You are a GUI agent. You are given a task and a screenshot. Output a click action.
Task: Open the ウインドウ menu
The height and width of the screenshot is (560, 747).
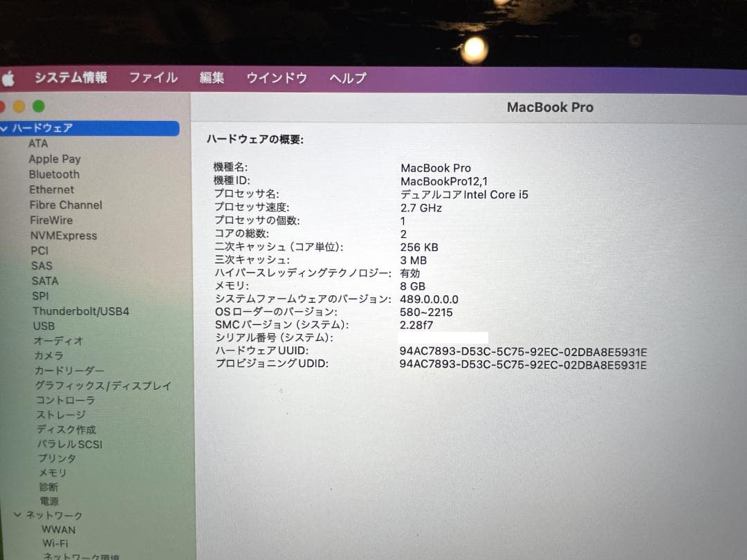(x=276, y=78)
